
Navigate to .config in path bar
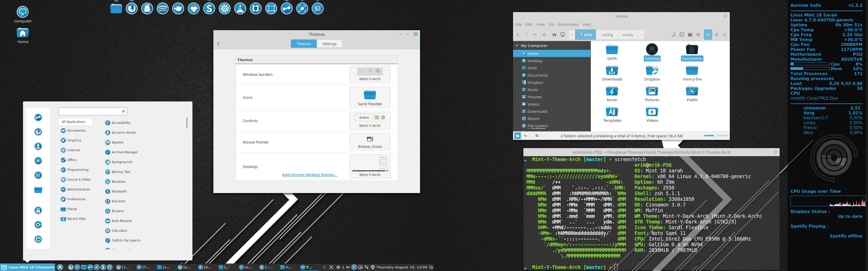click(x=607, y=35)
